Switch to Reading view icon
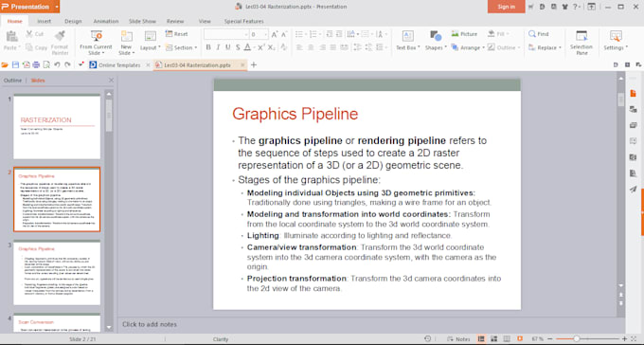Screen dimensions: 644x345 pyautogui.click(x=507, y=338)
